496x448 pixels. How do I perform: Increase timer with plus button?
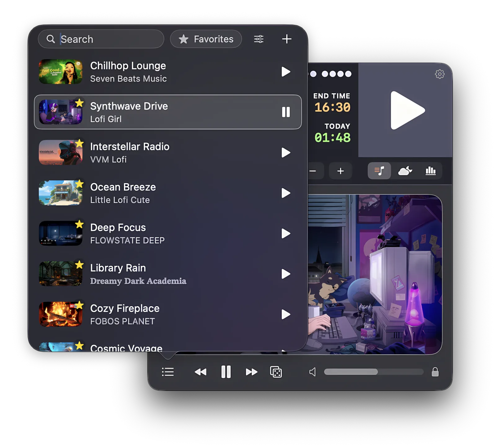[x=340, y=171]
